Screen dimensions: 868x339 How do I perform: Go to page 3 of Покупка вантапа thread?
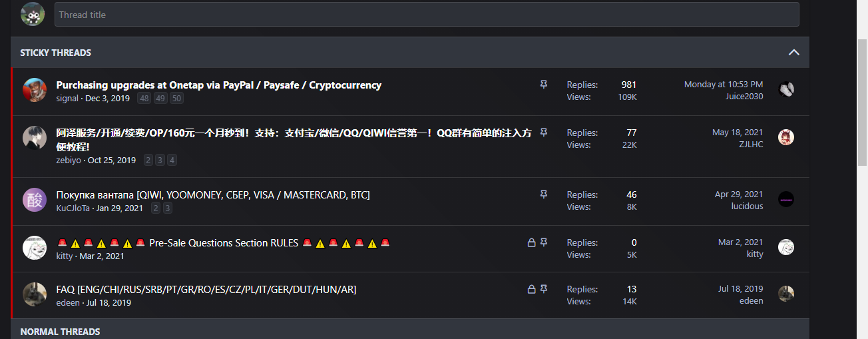tap(168, 208)
